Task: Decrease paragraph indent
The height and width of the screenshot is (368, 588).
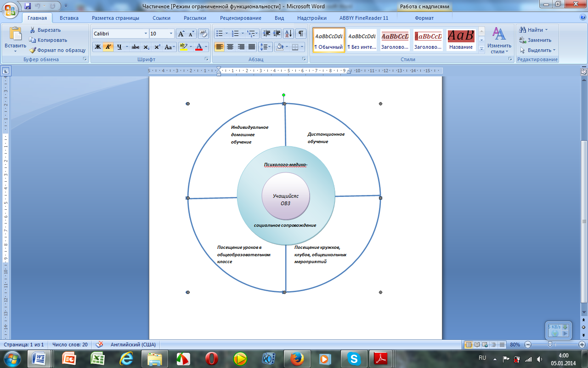Action: 266,34
